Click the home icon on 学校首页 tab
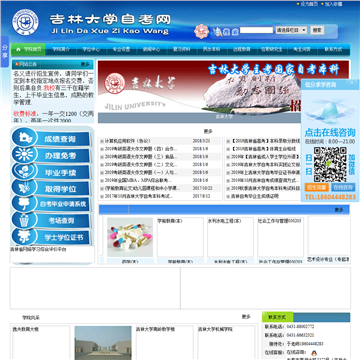Image resolution: width=360 pixels, height=360 pixels. pyautogui.click(x=19, y=49)
